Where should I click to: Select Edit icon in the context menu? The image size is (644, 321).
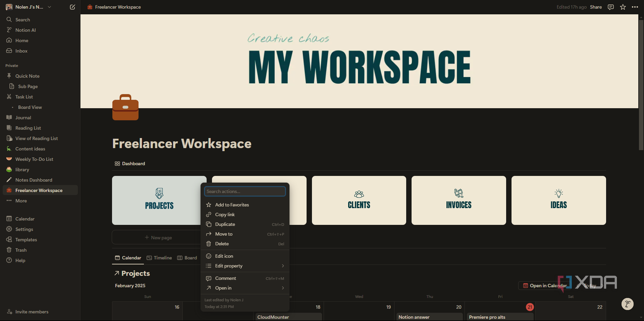coord(245,256)
